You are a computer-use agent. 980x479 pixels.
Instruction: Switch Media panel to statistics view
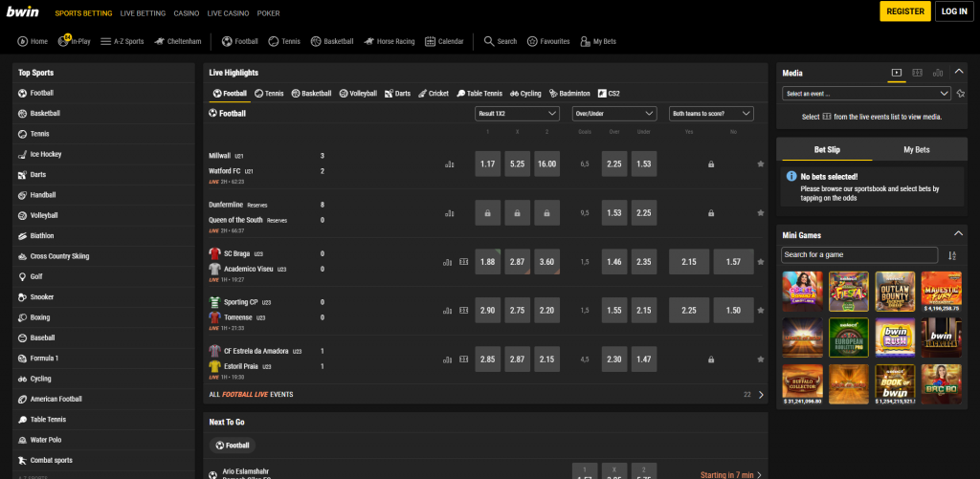[938, 73]
